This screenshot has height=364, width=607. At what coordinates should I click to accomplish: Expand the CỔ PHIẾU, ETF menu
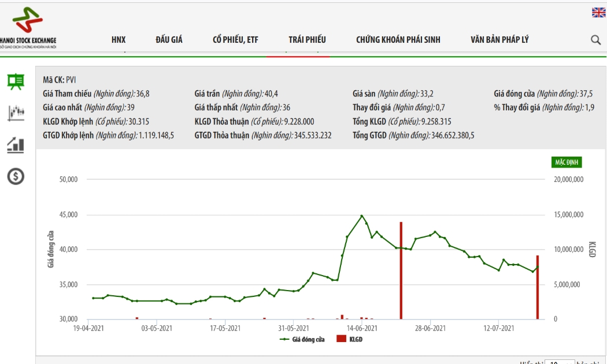235,39
